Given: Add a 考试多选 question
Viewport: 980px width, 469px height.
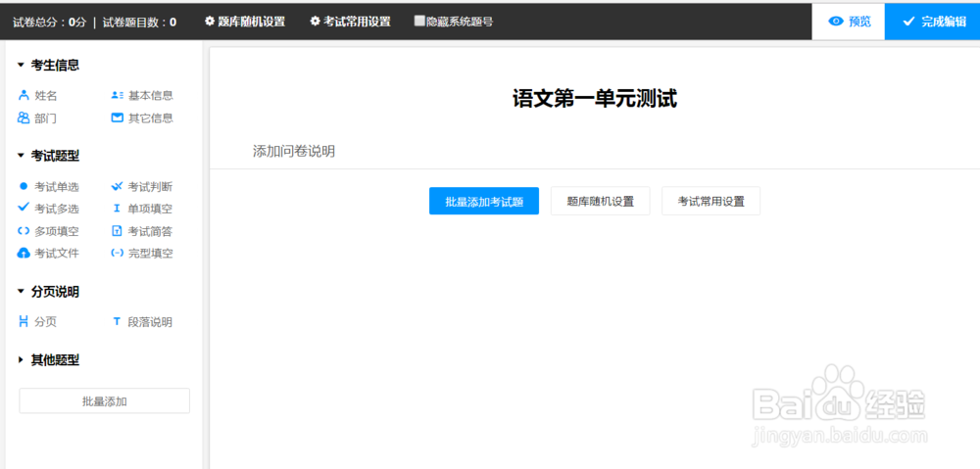Looking at the screenshot, I should click(x=49, y=208).
